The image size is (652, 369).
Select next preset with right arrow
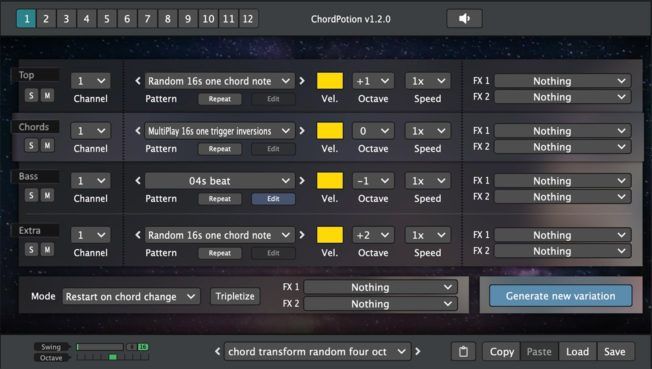[x=418, y=352]
